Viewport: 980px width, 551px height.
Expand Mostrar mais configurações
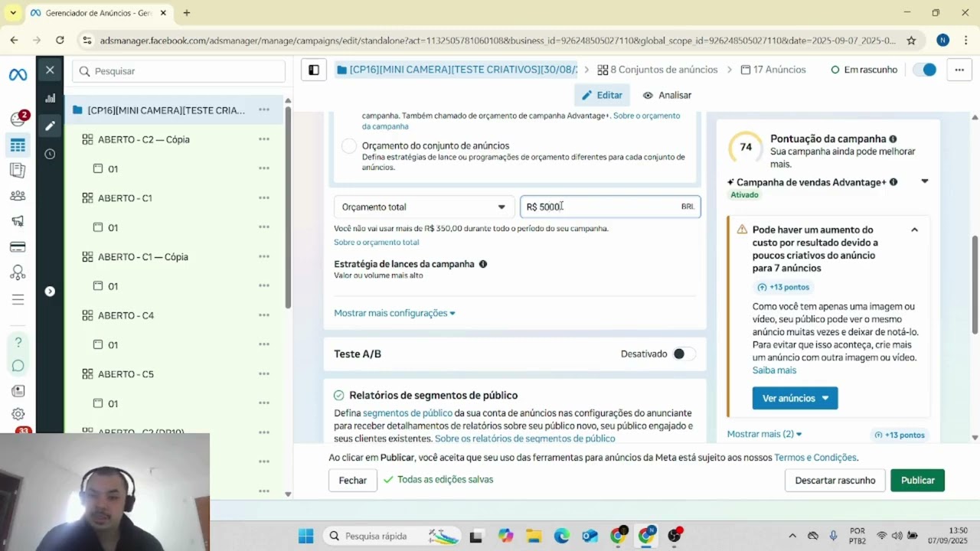(394, 313)
